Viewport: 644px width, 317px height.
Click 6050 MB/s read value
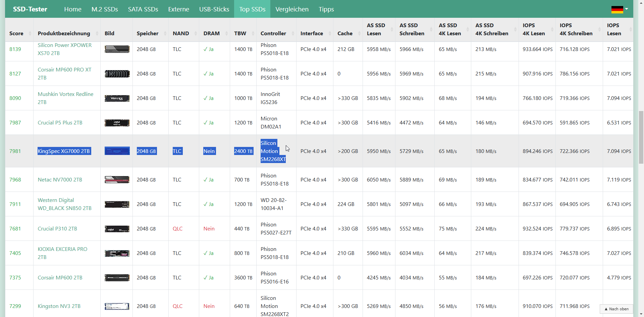point(379,180)
